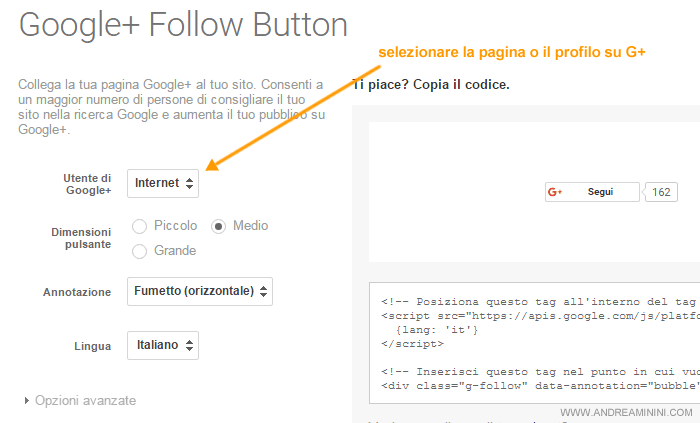This screenshot has width=700, height=423.
Task: Click the Annotazione field label
Action: 77,293
